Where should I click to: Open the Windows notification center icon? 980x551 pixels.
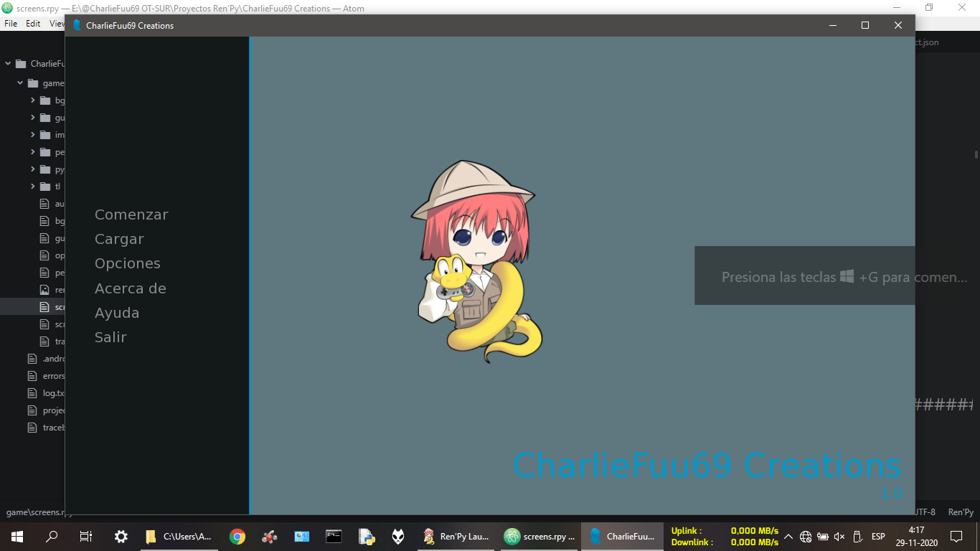pyautogui.click(x=956, y=536)
